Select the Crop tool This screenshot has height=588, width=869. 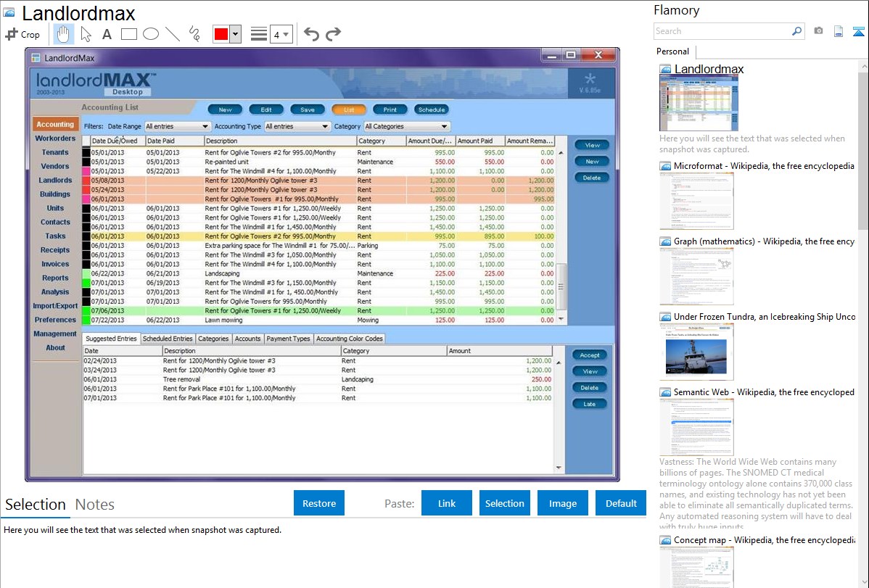22,34
